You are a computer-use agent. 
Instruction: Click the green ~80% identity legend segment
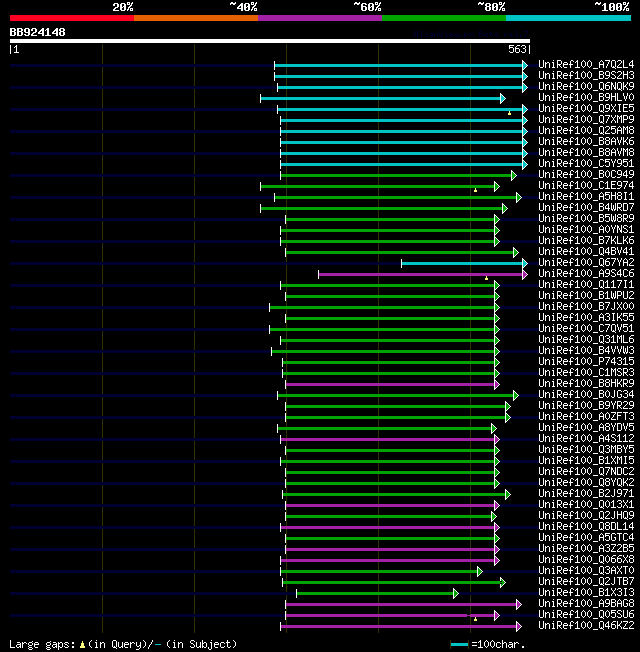coord(444,18)
